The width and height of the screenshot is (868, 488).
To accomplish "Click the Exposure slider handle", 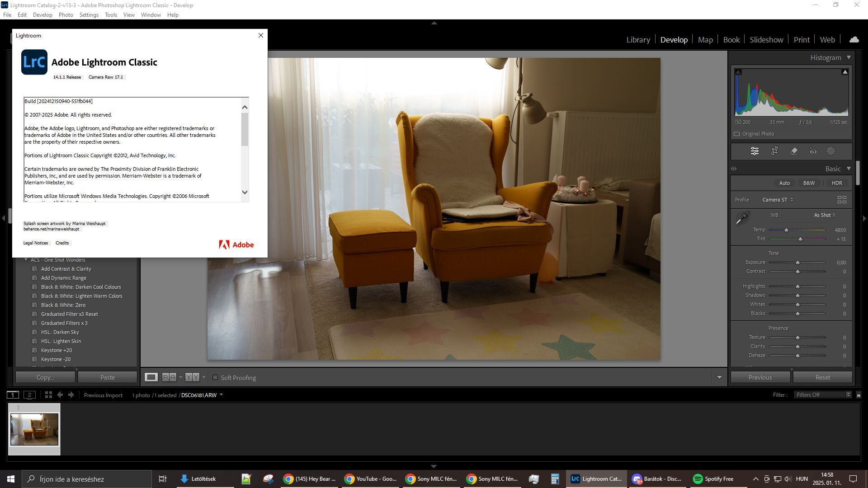I will pos(797,263).
